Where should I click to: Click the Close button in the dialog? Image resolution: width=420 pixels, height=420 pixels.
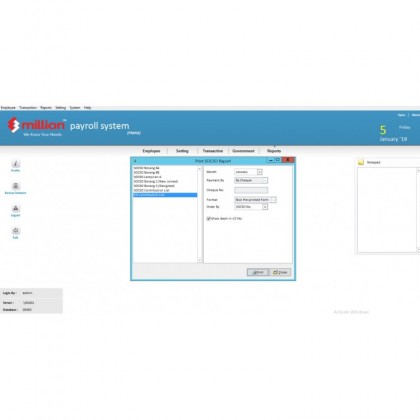pos(280,272)
